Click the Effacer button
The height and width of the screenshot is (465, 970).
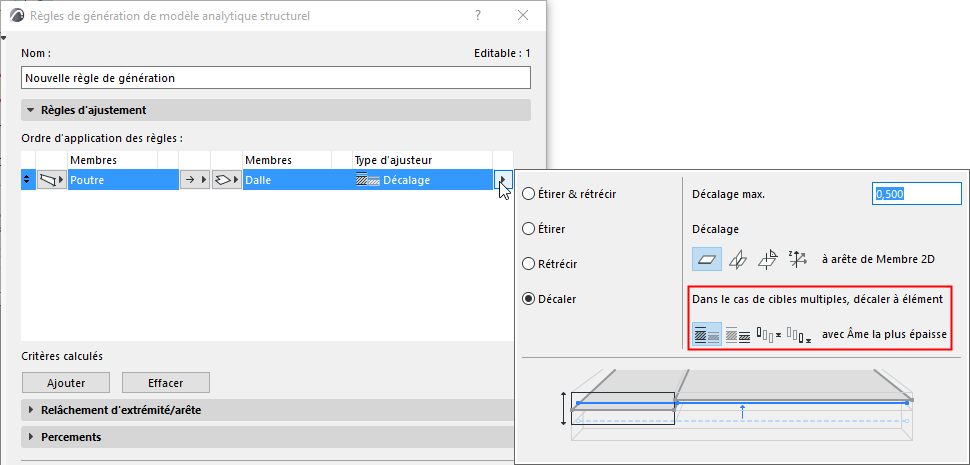point(166,383)
